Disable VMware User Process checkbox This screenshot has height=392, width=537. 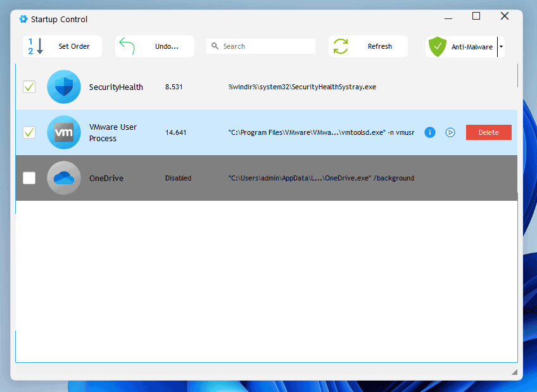[29, 132]
